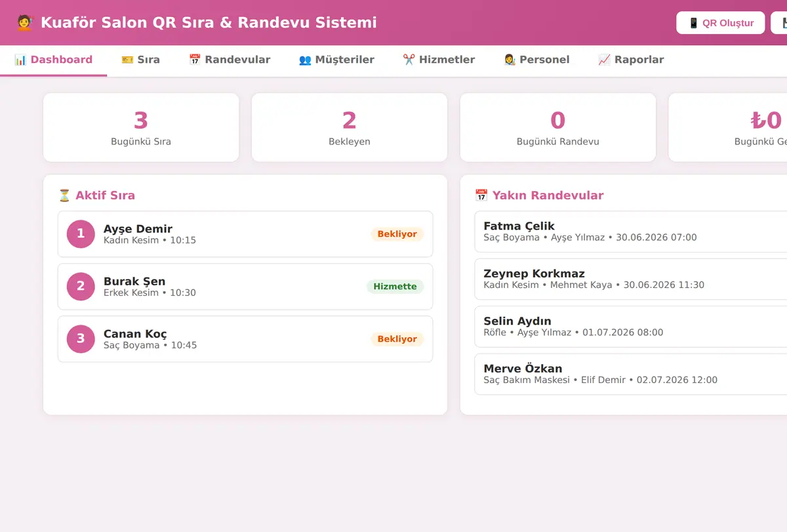The image size is (787, 532).
Task: Select the Bugünkü Randevu stat card
Action: (x=558, y=127)
